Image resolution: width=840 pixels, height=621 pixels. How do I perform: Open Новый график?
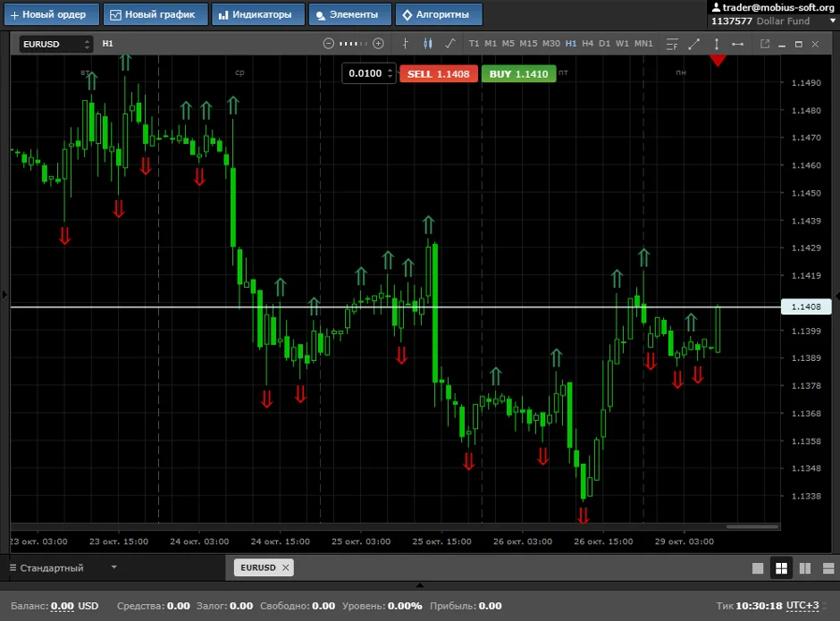pos(155,14)
